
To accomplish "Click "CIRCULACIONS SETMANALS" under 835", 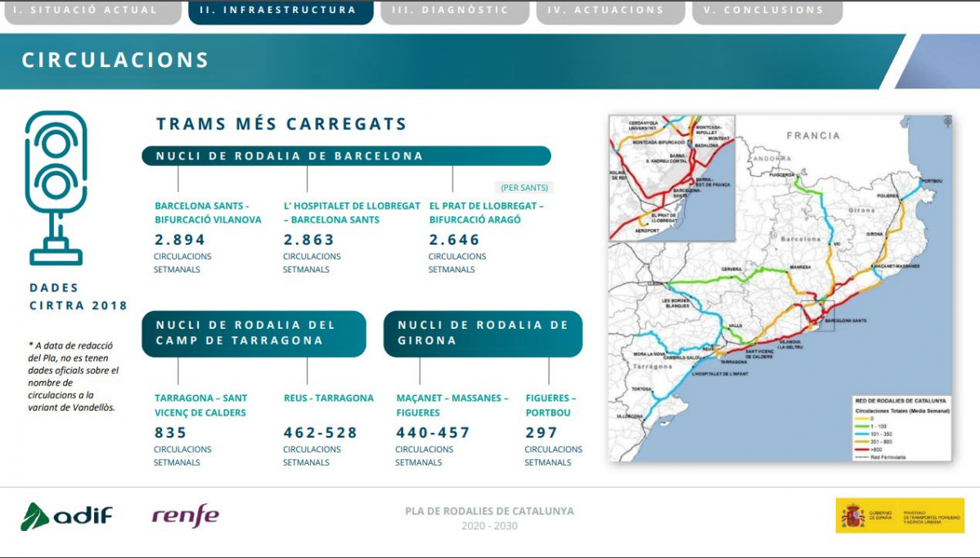I will [182, 456].
